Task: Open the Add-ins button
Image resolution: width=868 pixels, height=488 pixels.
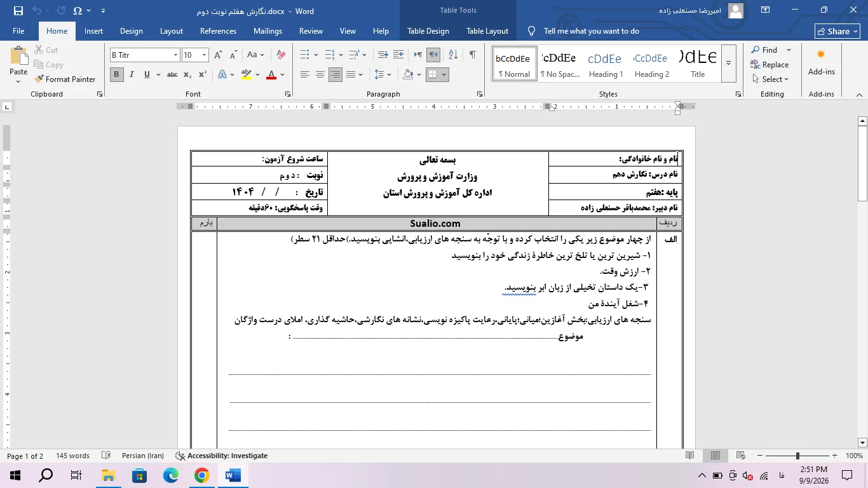Action: [821, 64]
